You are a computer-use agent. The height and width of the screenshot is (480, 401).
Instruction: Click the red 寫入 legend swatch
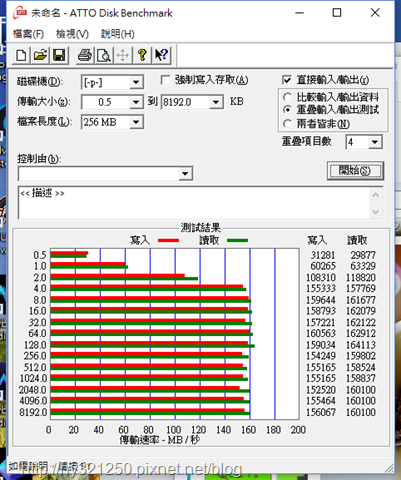168,240
